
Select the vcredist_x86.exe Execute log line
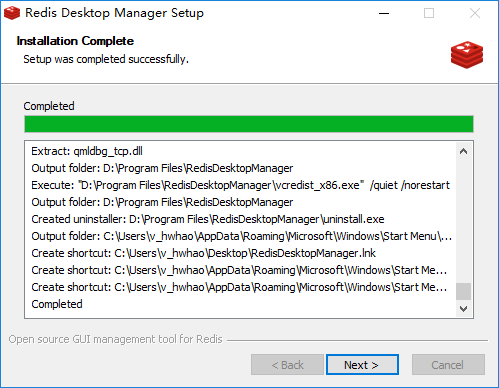[x=240, y=185]
